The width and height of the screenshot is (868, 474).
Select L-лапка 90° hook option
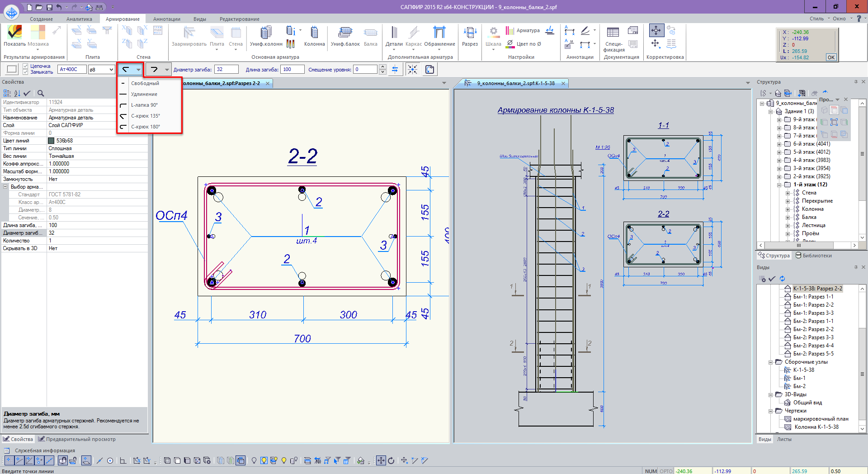[144, 105]
